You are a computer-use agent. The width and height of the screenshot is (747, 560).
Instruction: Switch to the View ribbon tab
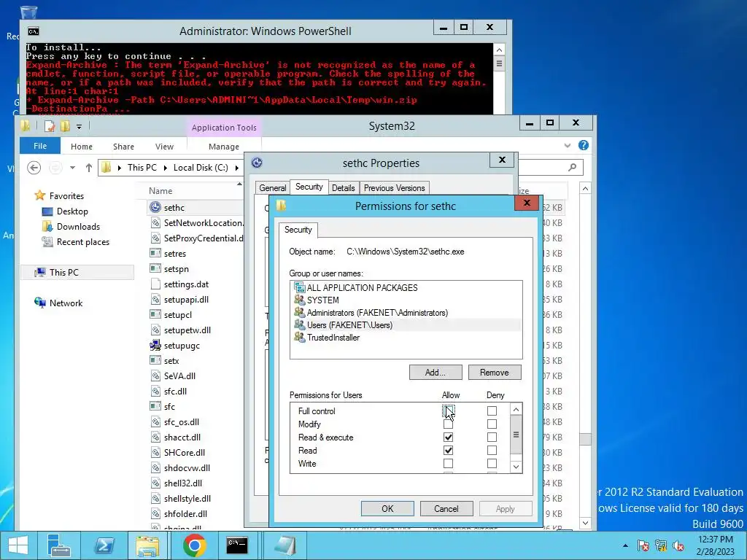coord(164,147)
